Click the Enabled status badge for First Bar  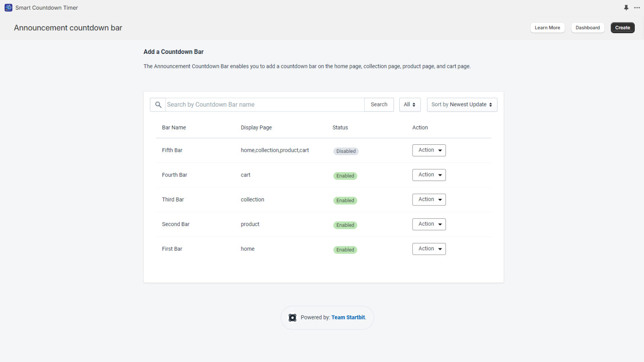(345, 250)
